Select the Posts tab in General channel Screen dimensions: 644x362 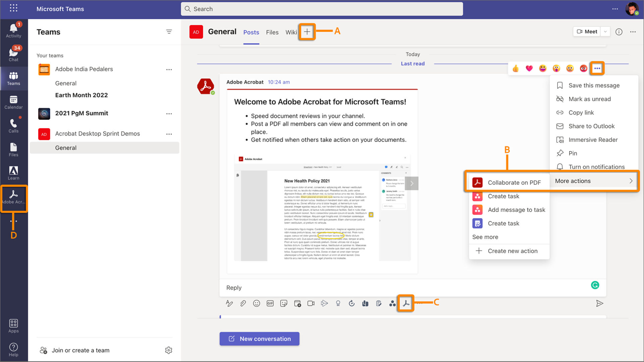(251, 32)
